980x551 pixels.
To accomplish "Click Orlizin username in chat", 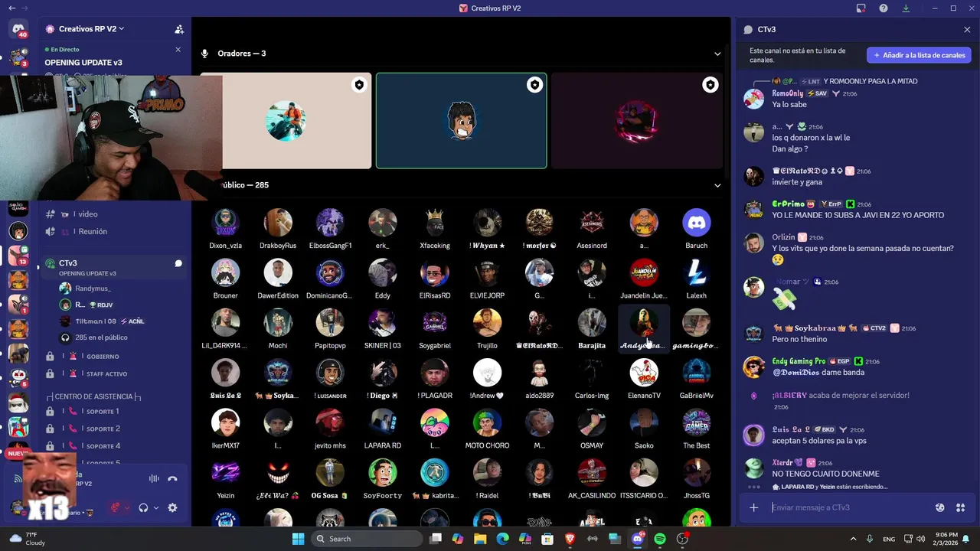I will tap(783, 237).
